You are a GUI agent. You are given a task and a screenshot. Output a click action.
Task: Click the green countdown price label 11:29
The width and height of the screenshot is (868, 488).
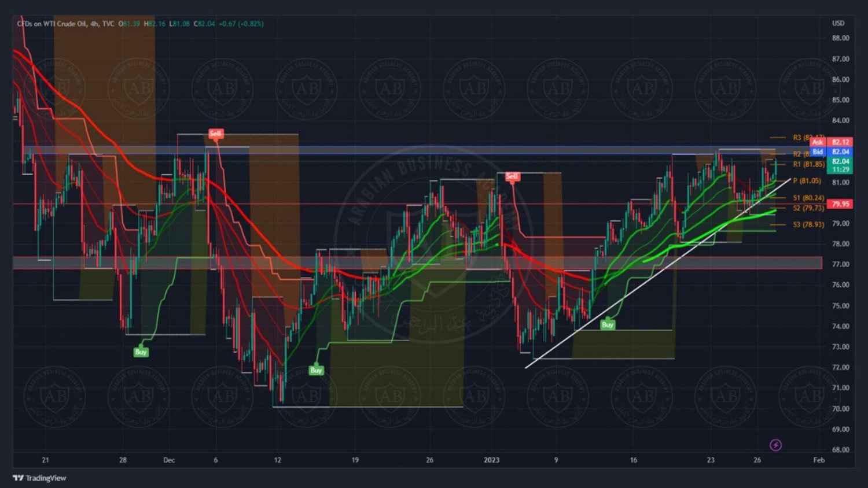click(840, 169)
